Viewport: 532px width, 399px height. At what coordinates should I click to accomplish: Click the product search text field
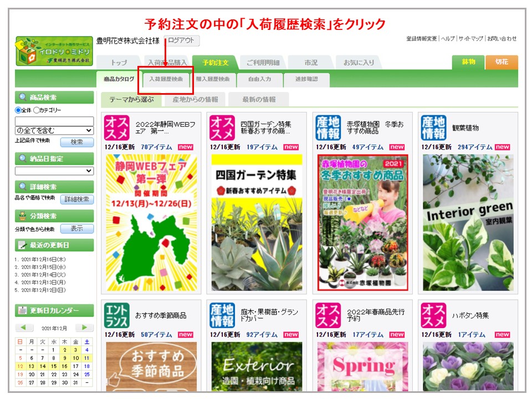pos(54,121)
